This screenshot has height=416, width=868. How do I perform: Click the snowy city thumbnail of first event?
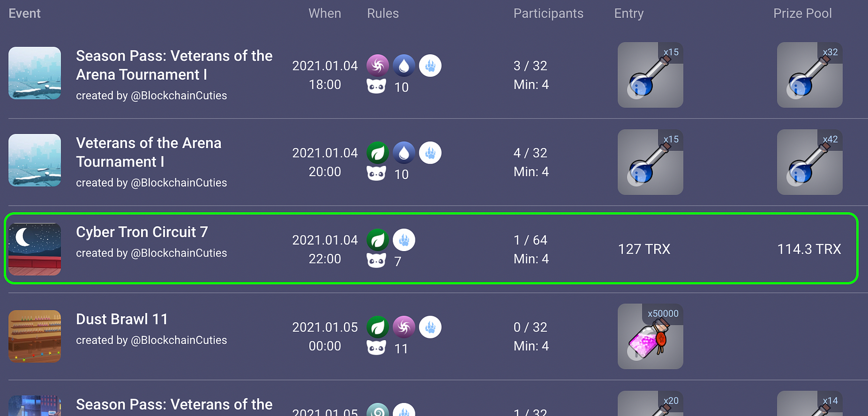(35, 73)
